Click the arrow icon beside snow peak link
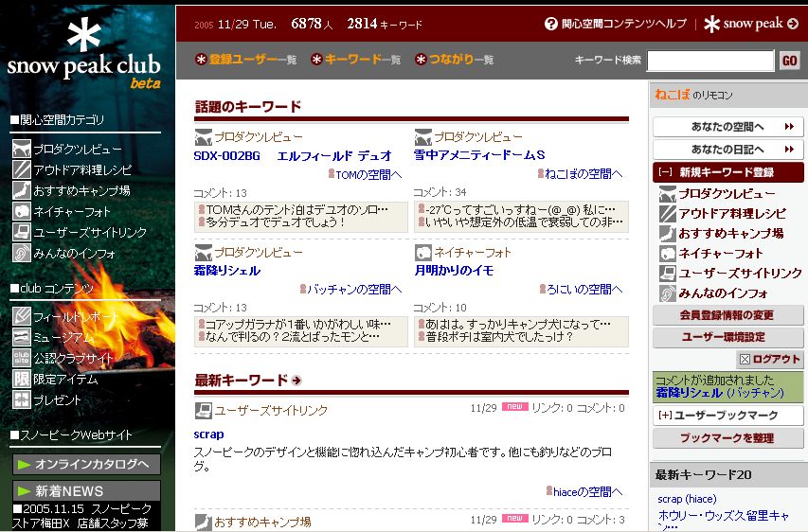This screenshot has width=808, height=532. (x=793, y=24)
